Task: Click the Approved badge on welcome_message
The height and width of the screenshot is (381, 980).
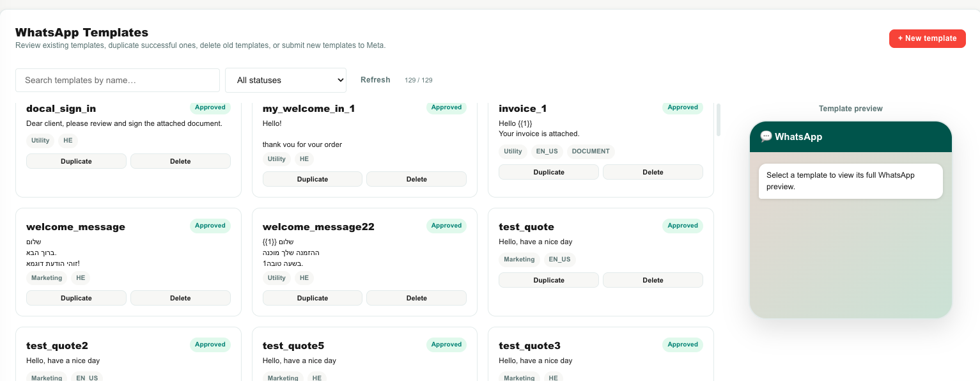Action: [x=210, y=226]
